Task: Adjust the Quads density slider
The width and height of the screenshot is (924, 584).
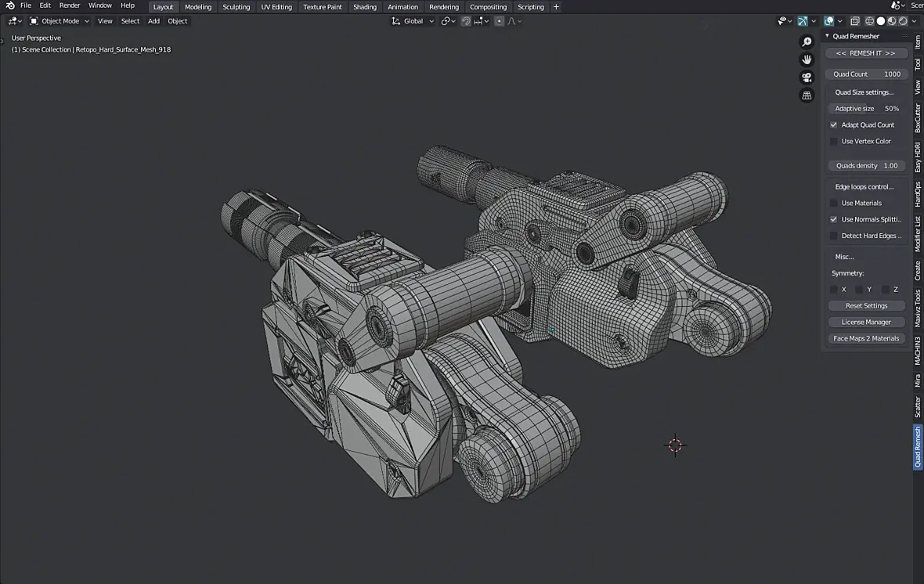Action: (x=866, y=166)
